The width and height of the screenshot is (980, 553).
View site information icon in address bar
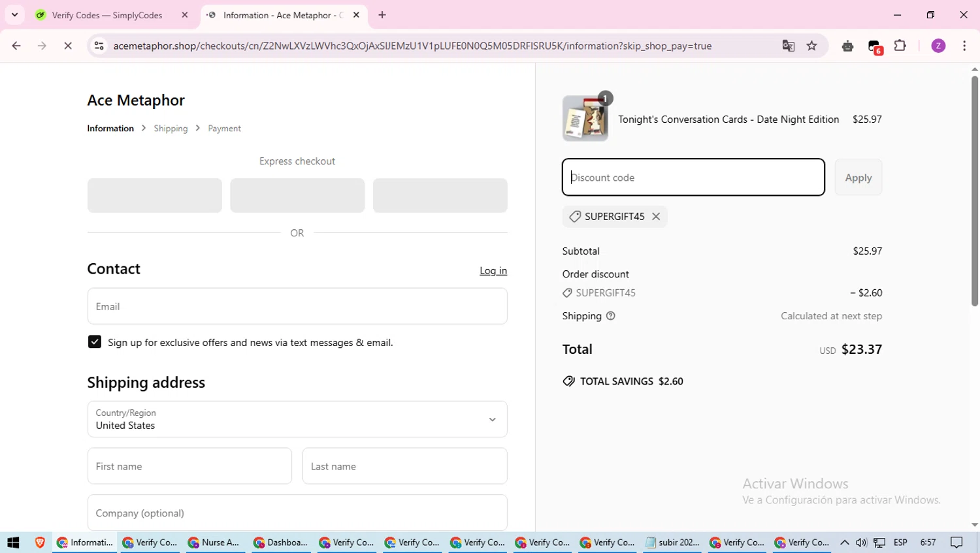pos(99,46)
